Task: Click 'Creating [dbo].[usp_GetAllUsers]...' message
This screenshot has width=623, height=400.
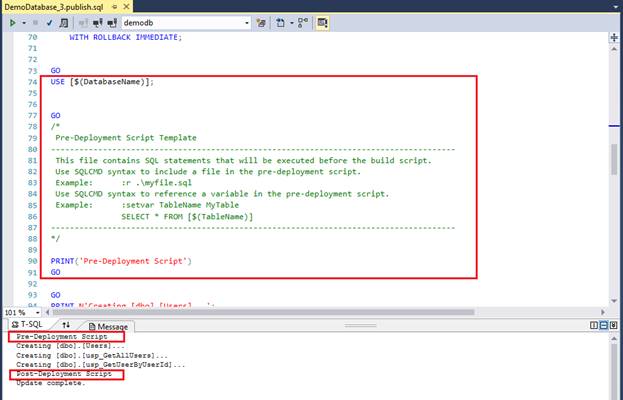Action: (x=92, y=356)
